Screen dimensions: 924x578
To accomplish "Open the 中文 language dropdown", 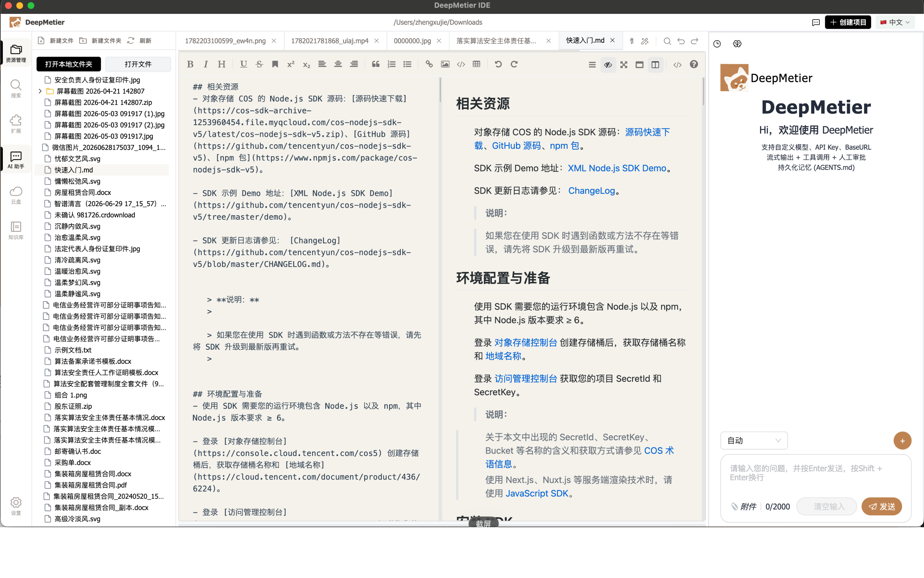I will (x=895, y=22).
